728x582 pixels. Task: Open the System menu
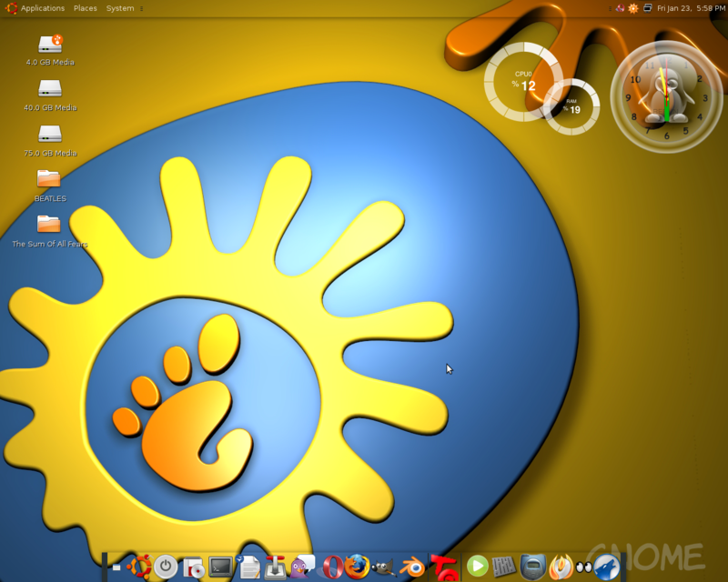coord(119,8)
